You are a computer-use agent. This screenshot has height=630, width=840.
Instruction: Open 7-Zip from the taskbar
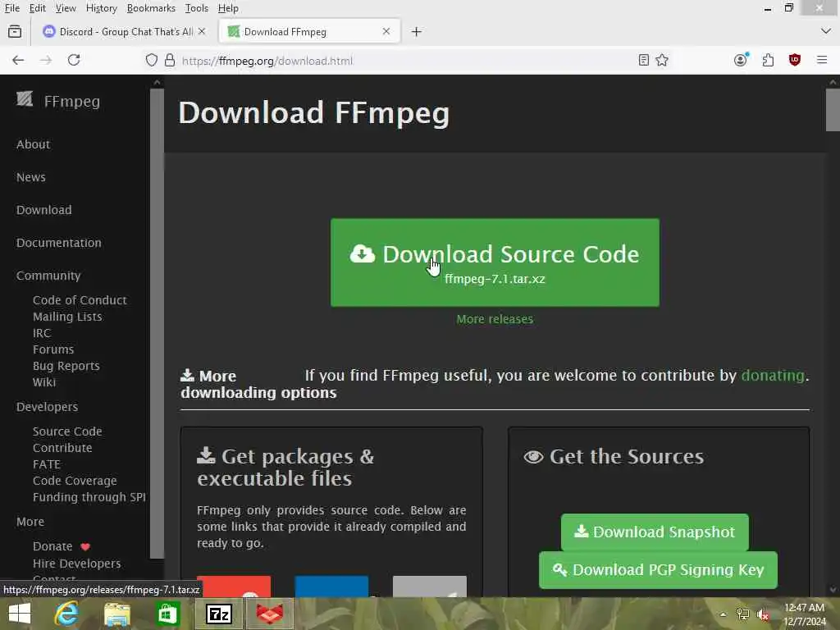(219, 614)
